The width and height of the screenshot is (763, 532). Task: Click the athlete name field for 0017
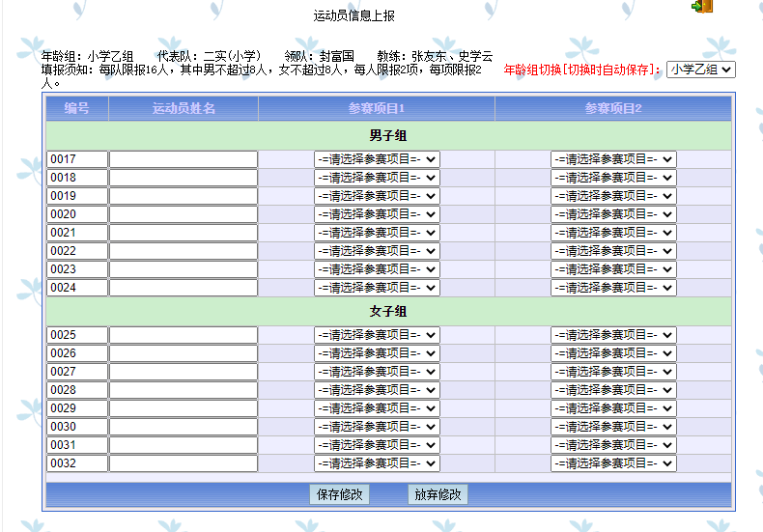tap(184, 159)
